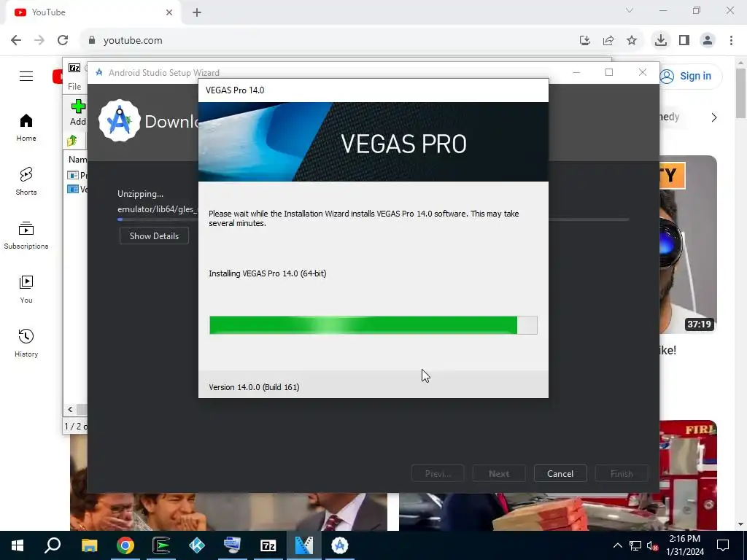The image size is (747, 560).
Task: Open Windows taskbar search
Action: (53, 545)
